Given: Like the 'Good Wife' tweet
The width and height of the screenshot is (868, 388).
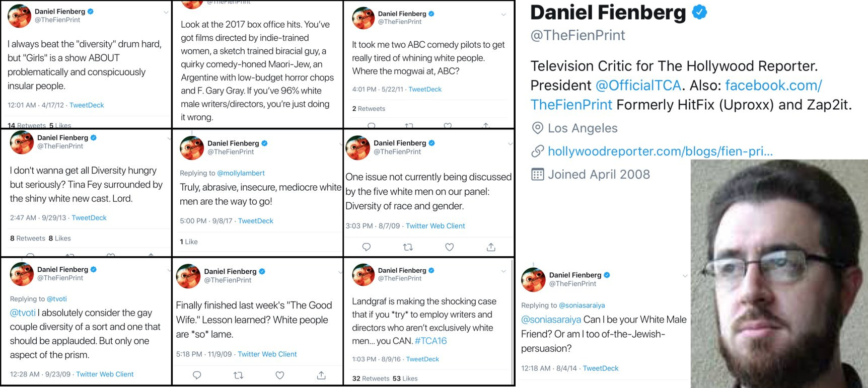Looking at the screenshot, I should (280, 375).
